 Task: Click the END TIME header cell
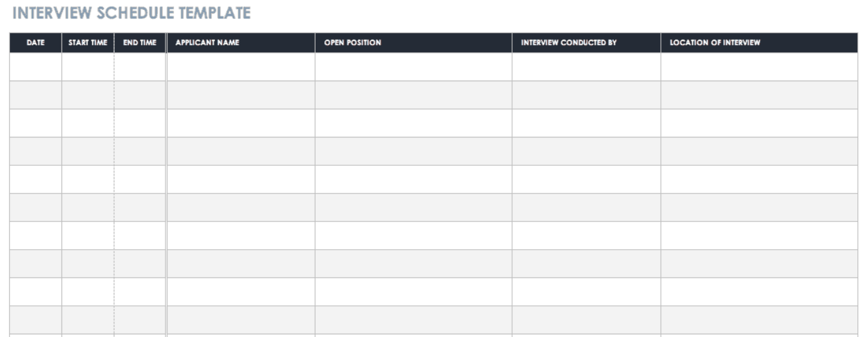[x=140, y=43]
